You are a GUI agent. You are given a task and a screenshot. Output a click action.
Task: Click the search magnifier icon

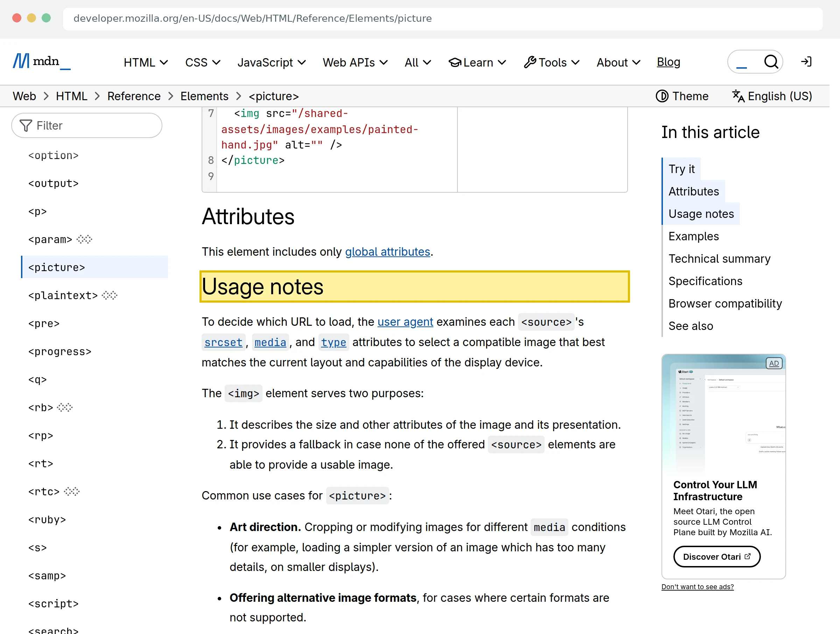point(771,62)
